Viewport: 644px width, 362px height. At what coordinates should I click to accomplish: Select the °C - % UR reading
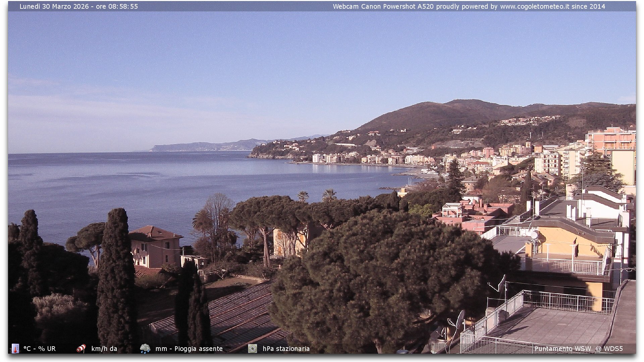point(40,349)
